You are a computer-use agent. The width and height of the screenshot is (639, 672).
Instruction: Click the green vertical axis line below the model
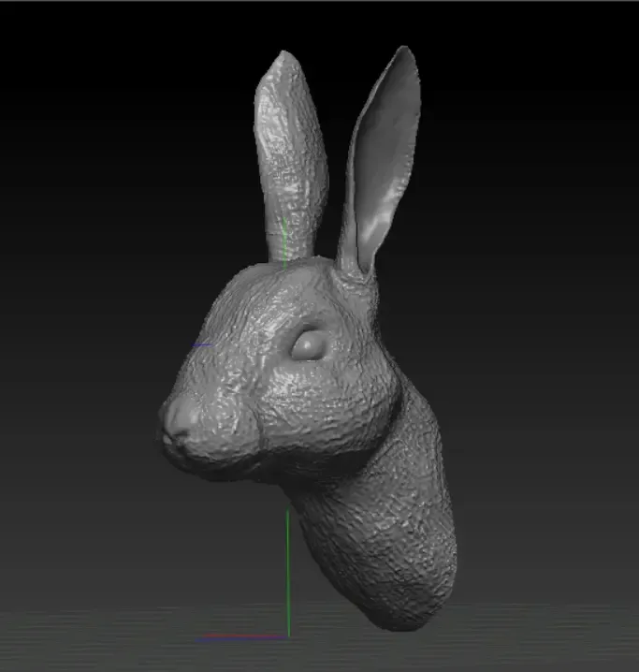(x=288, y=572)
